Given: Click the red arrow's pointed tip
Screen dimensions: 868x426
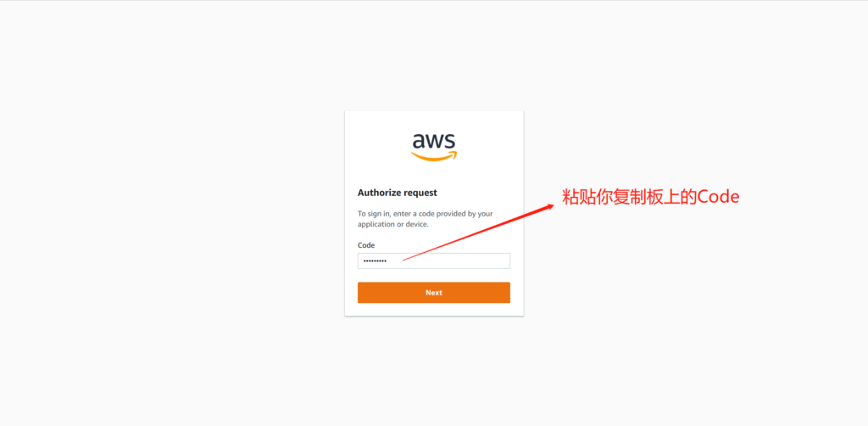Looking at the screenshot, I should click(551, 205).
